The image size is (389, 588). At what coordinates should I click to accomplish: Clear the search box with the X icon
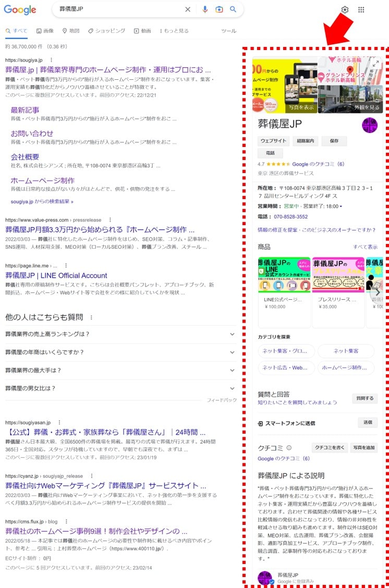tap(188, 9)
